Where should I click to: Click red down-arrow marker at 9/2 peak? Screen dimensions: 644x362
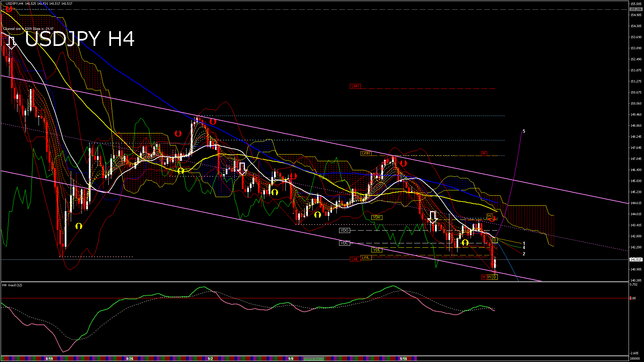[x=213, y=121]
